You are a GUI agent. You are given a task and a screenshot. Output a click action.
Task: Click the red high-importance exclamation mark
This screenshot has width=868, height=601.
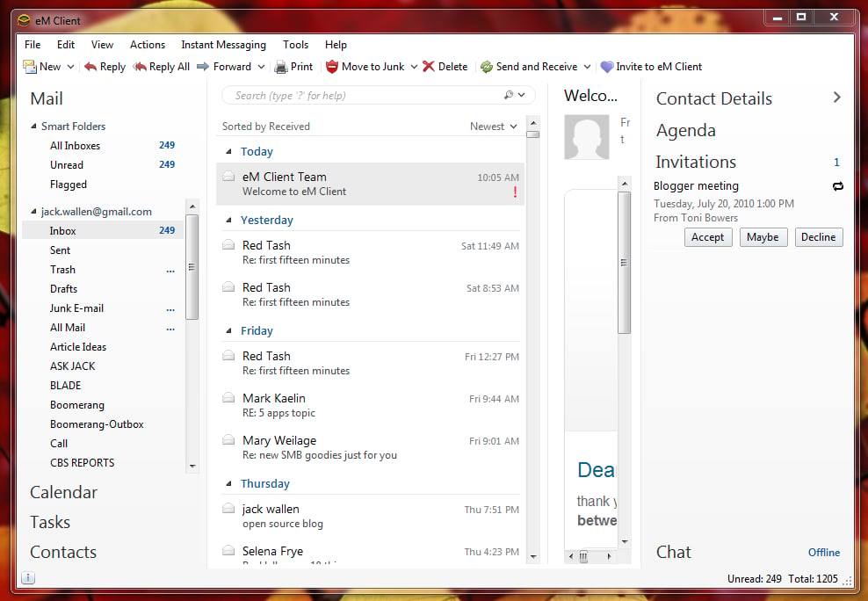(516, 192)
